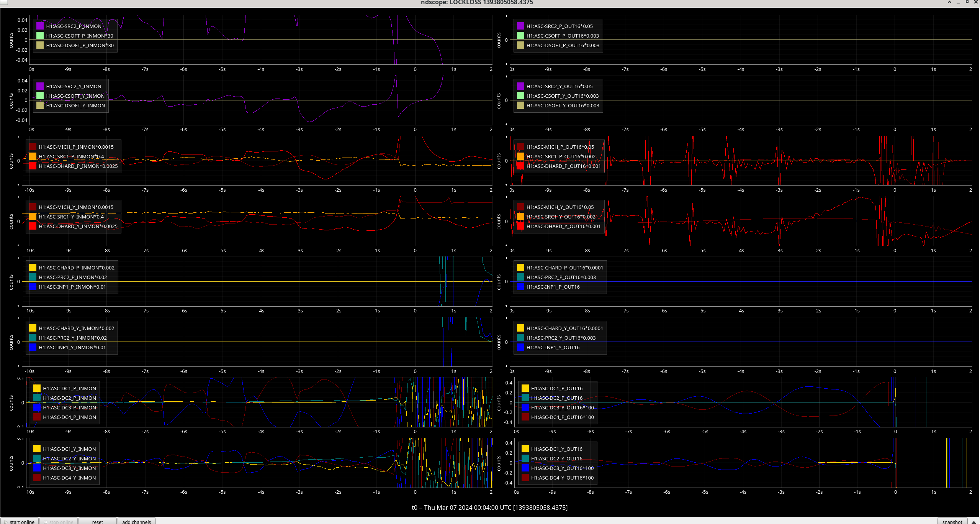This screenshot has height=524, width=980.
Task: Click the purple H1:ASC-SRC2_P_INMON legend swatch
Action: click(40, 26)
